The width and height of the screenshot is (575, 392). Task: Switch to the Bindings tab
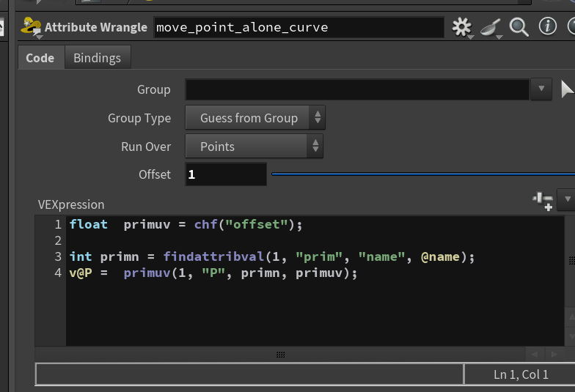click(97, 58)
